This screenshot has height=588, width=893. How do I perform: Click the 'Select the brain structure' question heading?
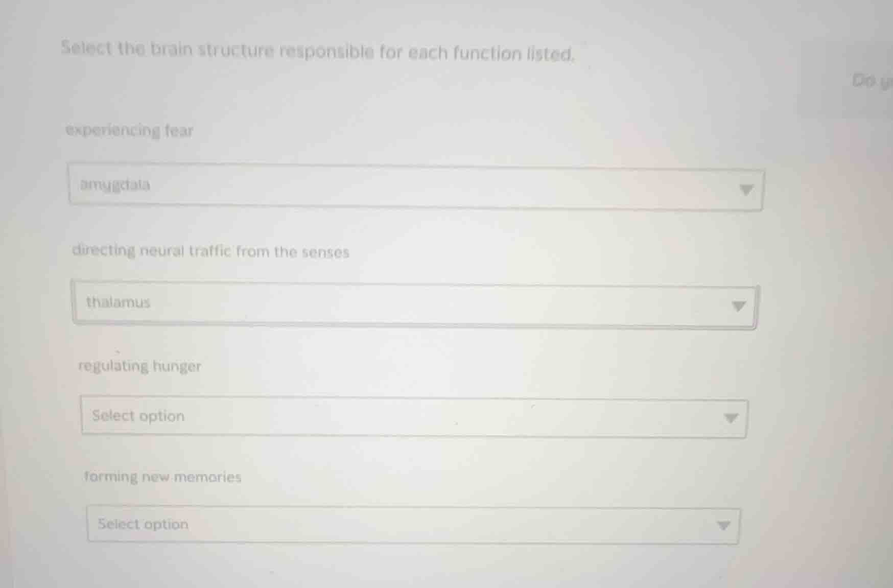[x=317, y=51]
